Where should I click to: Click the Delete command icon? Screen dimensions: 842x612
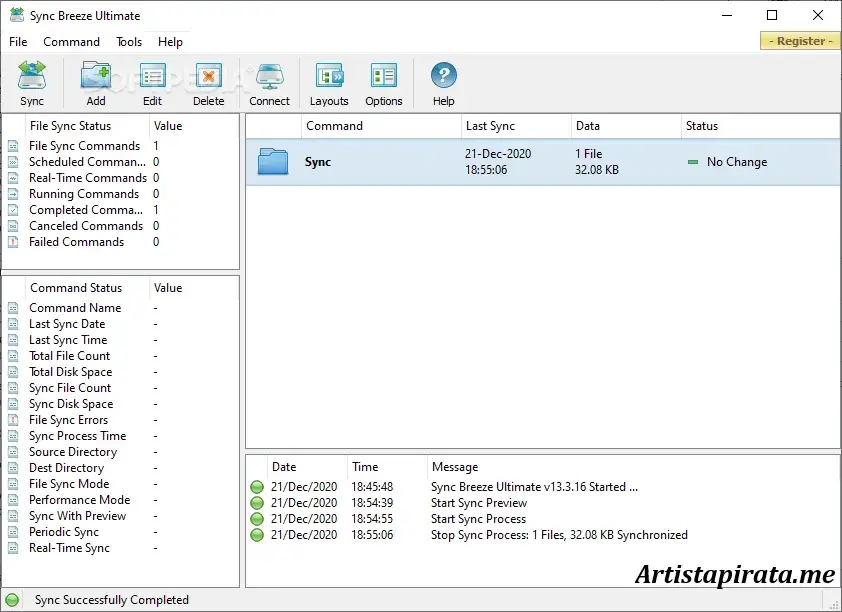(208, 76)
